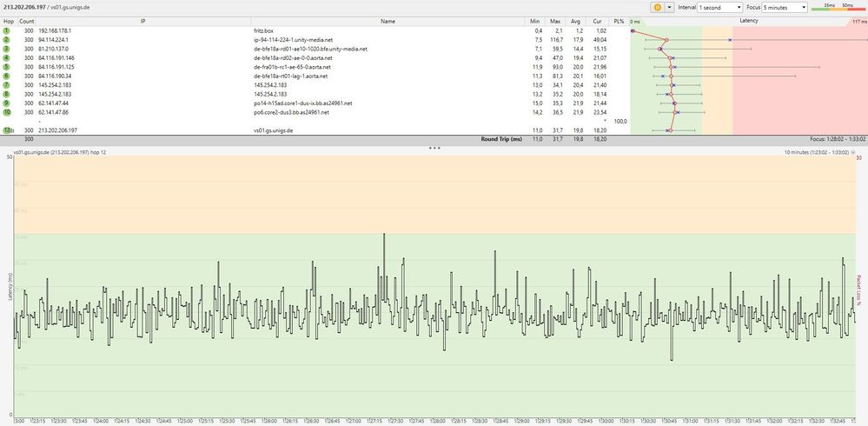Screen dimensions: 868x426
Task: Click the 100,0 packet loss value
Action: click(x=620, y=122)
